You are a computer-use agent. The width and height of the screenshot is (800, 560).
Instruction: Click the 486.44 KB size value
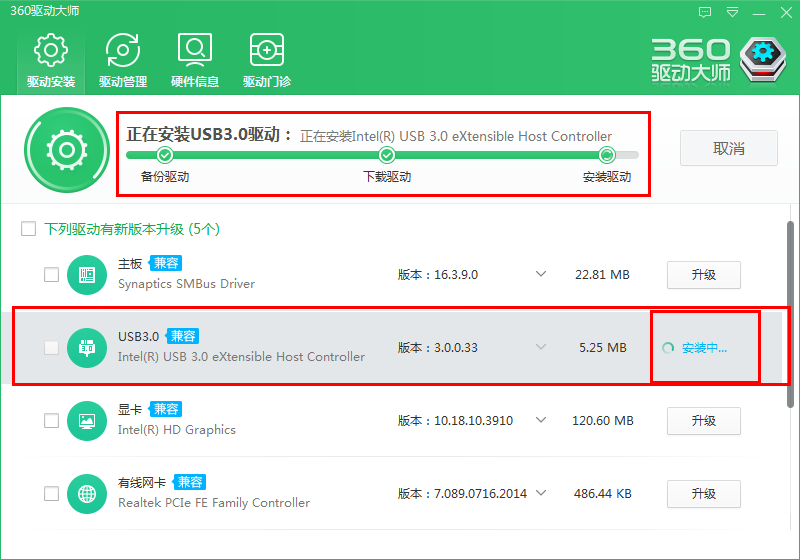pos(603,494)
